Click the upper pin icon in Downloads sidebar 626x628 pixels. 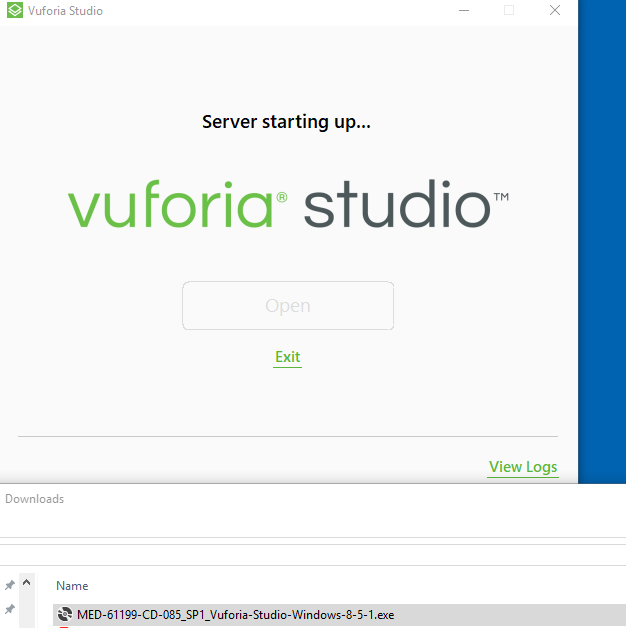(10, 585)
